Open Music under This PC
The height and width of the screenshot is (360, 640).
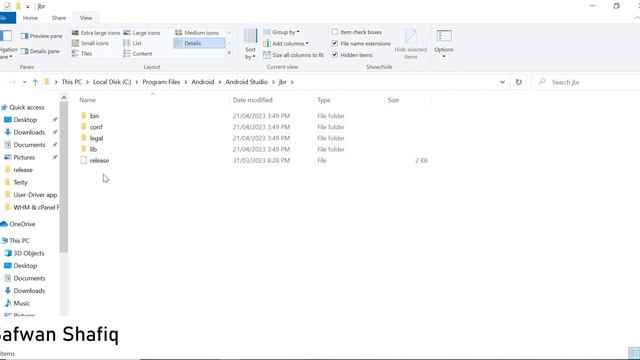(x=21, y=303)
